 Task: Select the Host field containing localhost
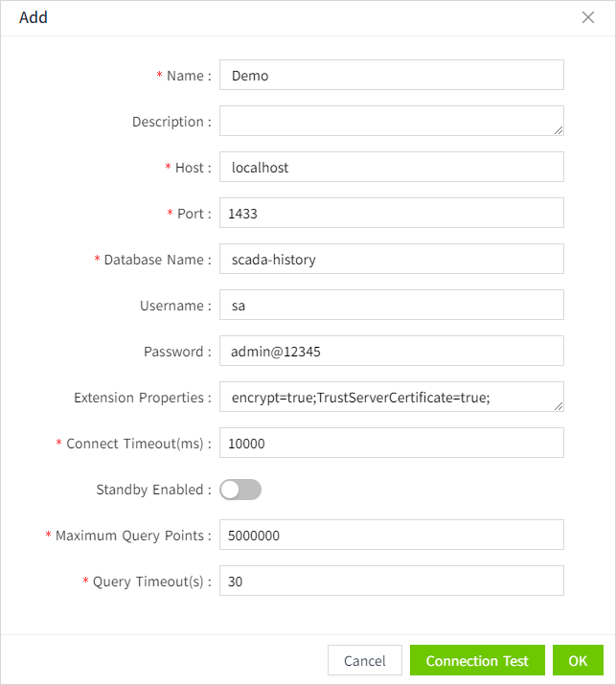coord(391,168)
